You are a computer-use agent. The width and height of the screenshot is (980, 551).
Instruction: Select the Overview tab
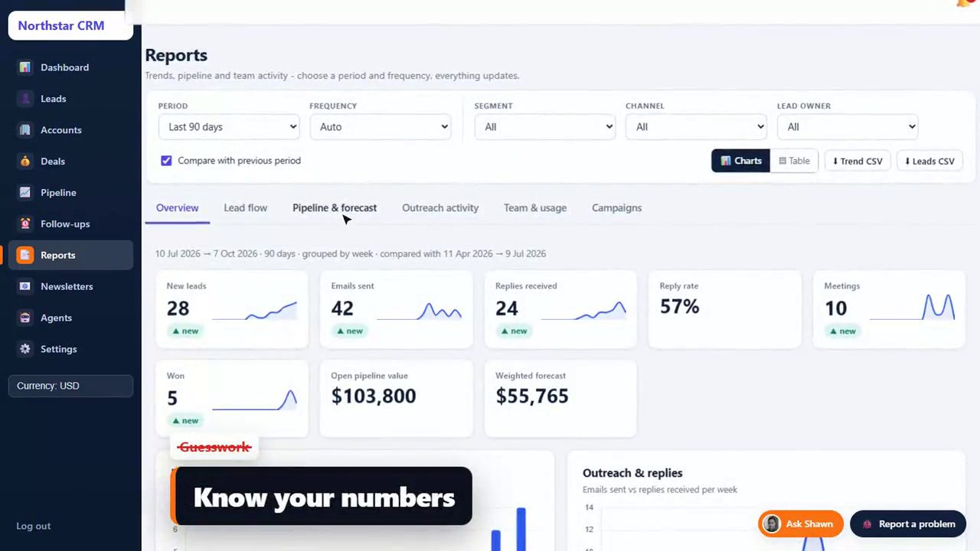[x=178, y=208]
